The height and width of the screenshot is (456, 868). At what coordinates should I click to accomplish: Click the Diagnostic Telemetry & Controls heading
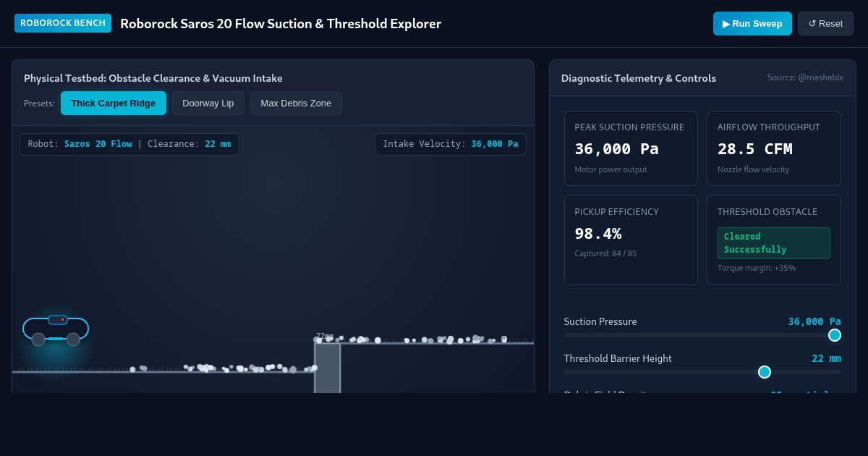coord(639,78)
